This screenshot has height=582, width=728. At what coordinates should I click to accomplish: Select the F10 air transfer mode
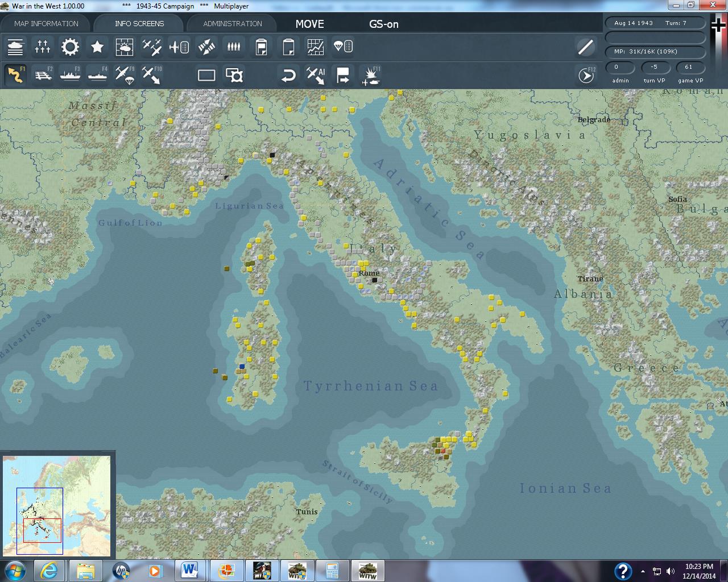[x=152, y=75]
